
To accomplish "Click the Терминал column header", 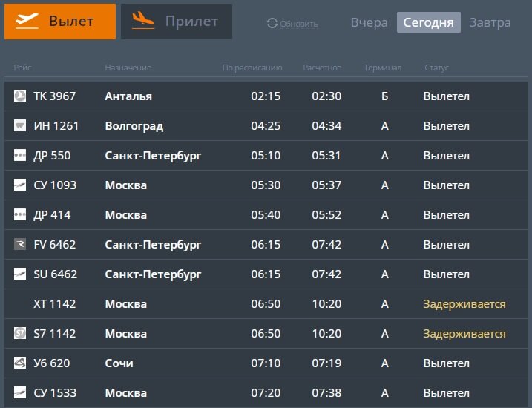I will (x=383, y=68).
